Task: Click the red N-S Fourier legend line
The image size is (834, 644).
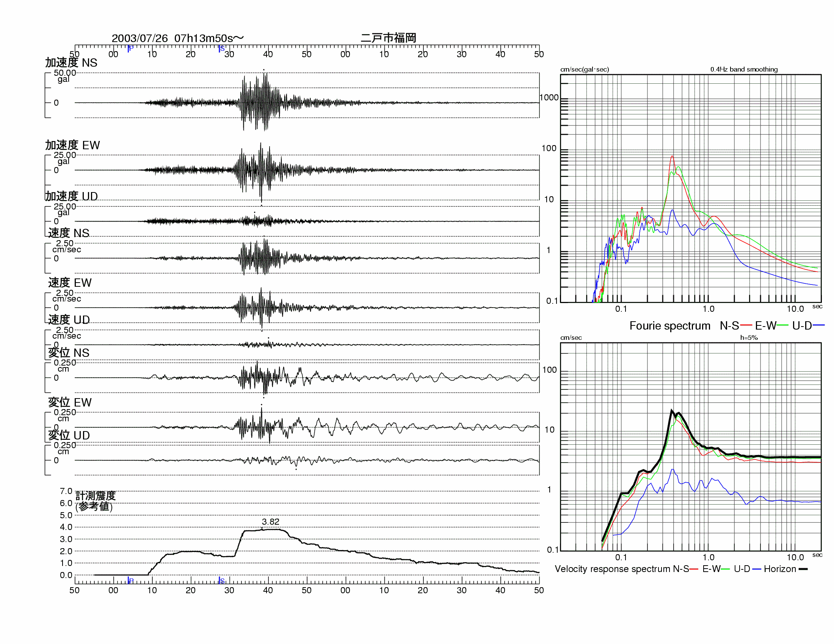Action: click(746, 325)
